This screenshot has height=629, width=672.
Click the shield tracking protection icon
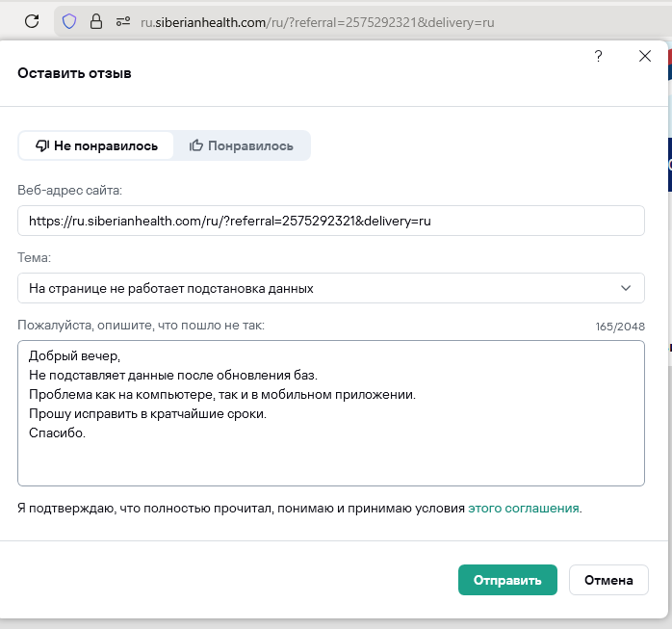(x=69, y=20)
